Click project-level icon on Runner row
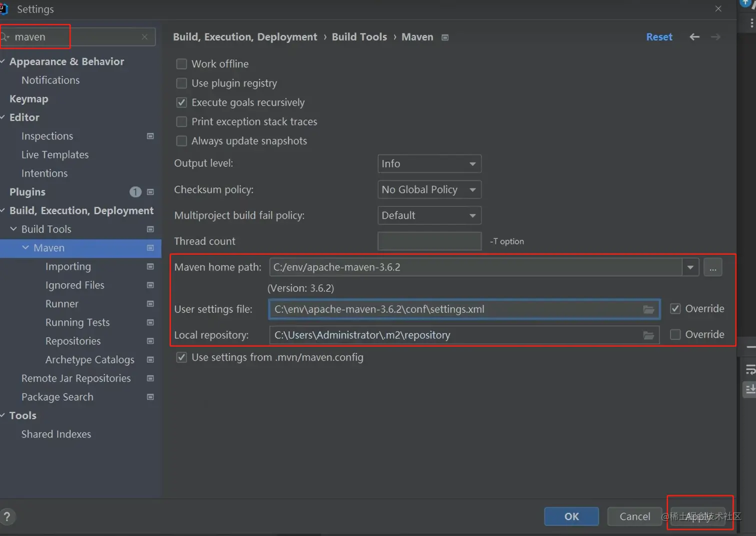756x536 pixels. click(x=150, y=304)
